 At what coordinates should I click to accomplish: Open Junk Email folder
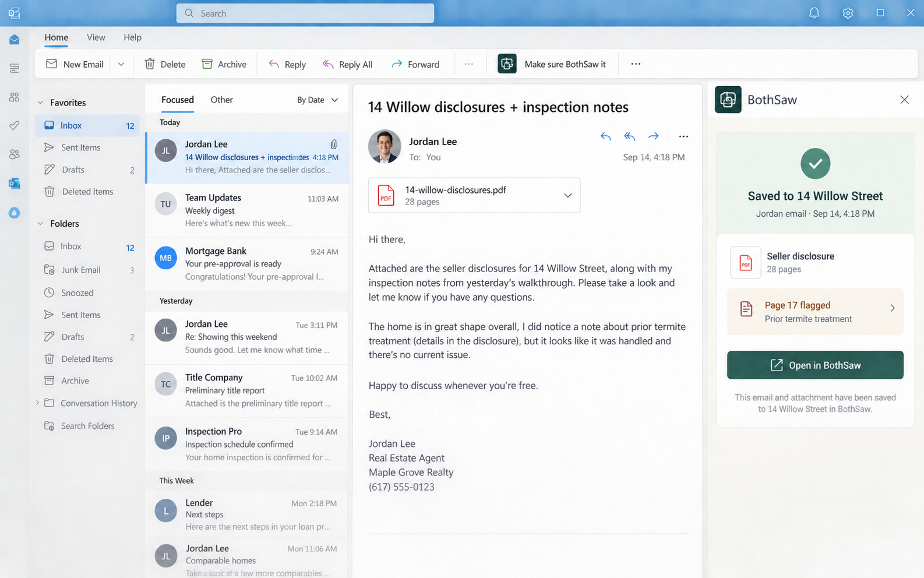(87, 270)
